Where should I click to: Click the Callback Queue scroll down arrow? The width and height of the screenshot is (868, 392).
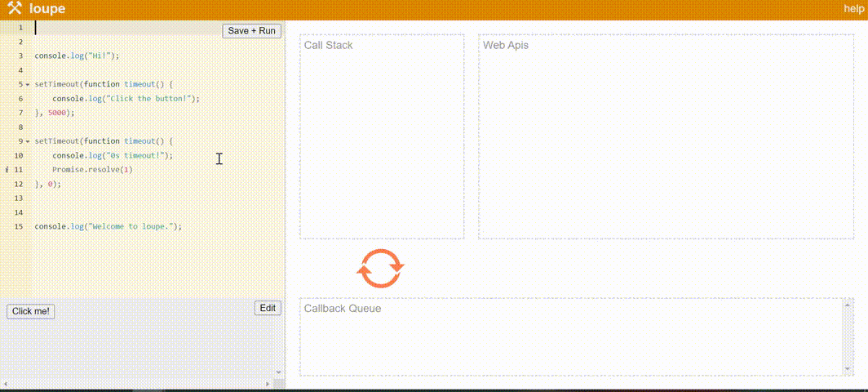(847, 368)
